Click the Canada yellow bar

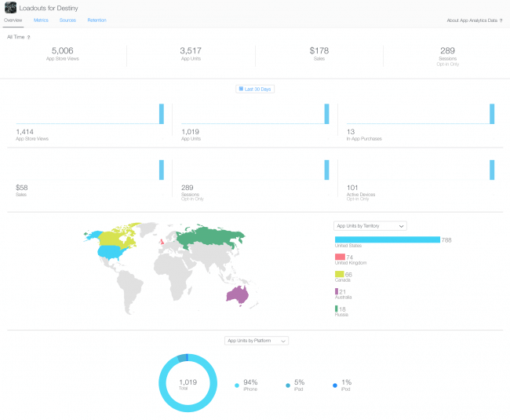click(339, 274)
